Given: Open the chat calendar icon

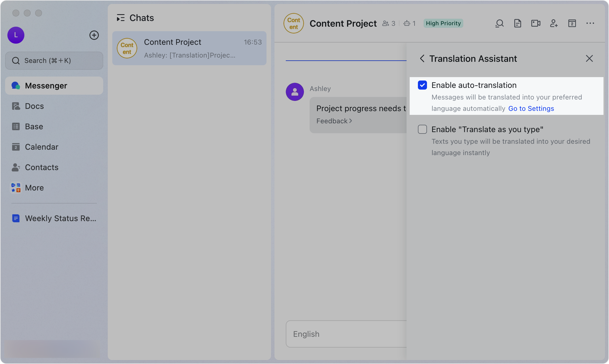Looking at the screenshot, I should [572, 23].
